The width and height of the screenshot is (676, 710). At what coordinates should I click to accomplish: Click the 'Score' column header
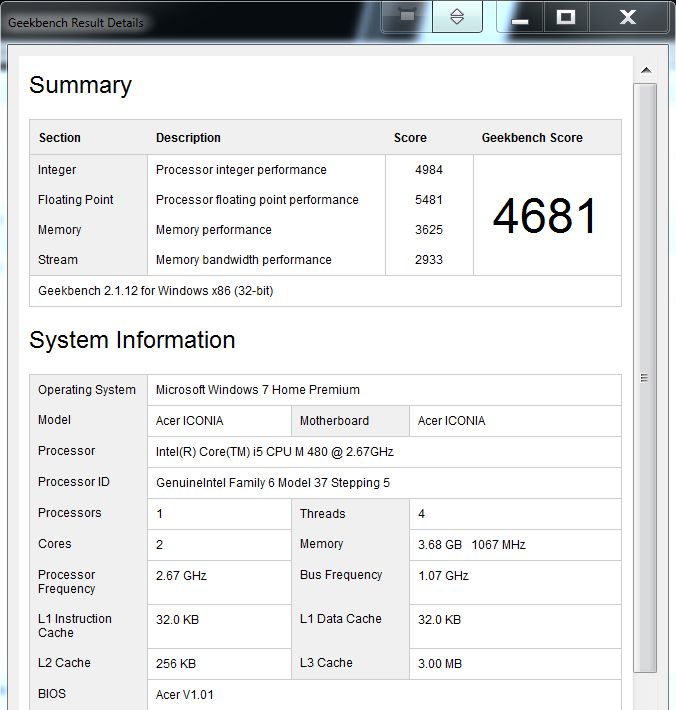[410, 138]
